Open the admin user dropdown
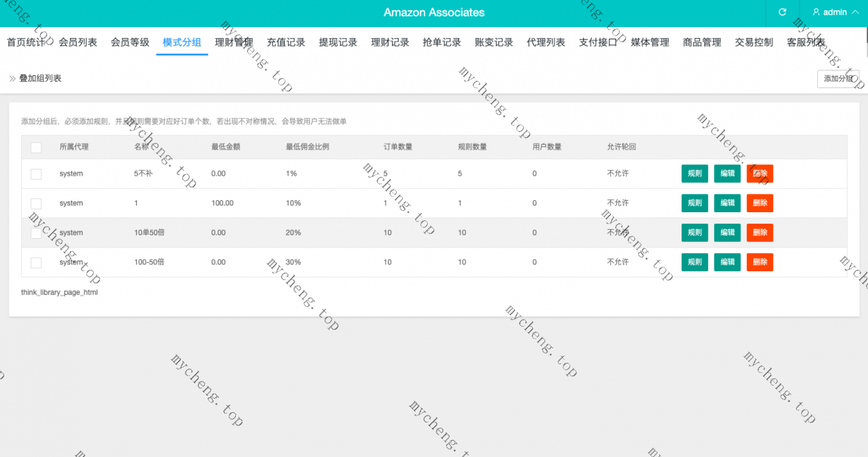 coord(835,12)
